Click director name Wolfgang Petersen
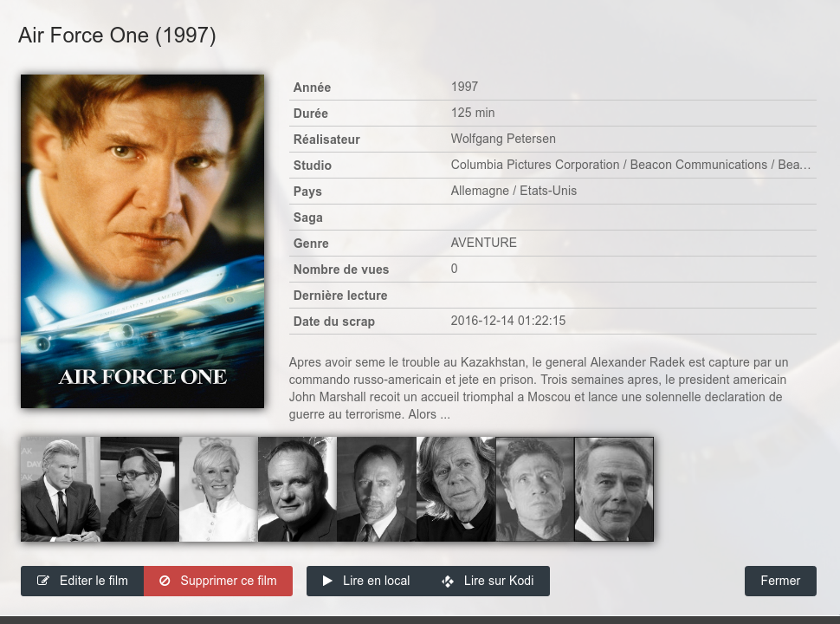This screenshot has width=840, height=624. click(x=503, y=139)
